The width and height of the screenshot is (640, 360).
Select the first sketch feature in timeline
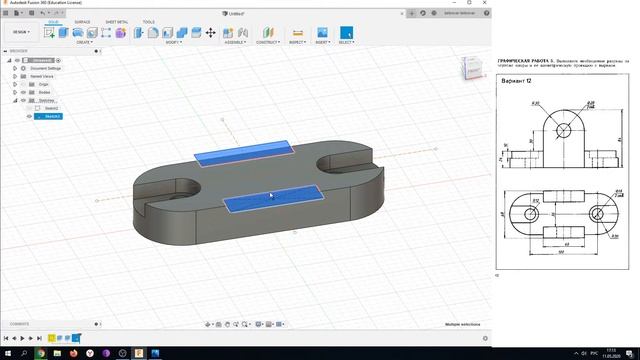pos(51,338)
